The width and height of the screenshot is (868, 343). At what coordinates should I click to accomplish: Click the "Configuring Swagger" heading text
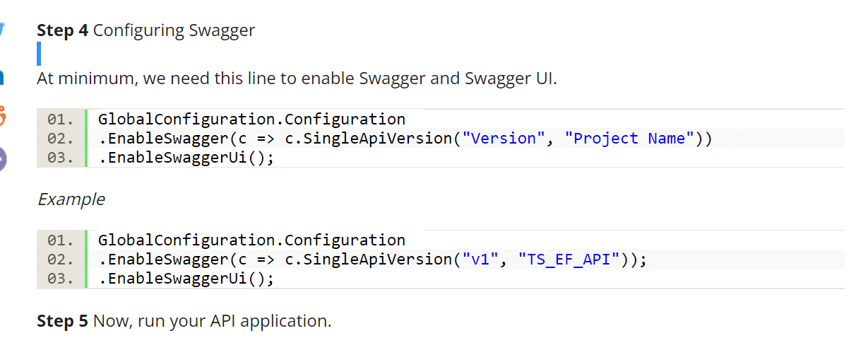click(x=174, y=30)
